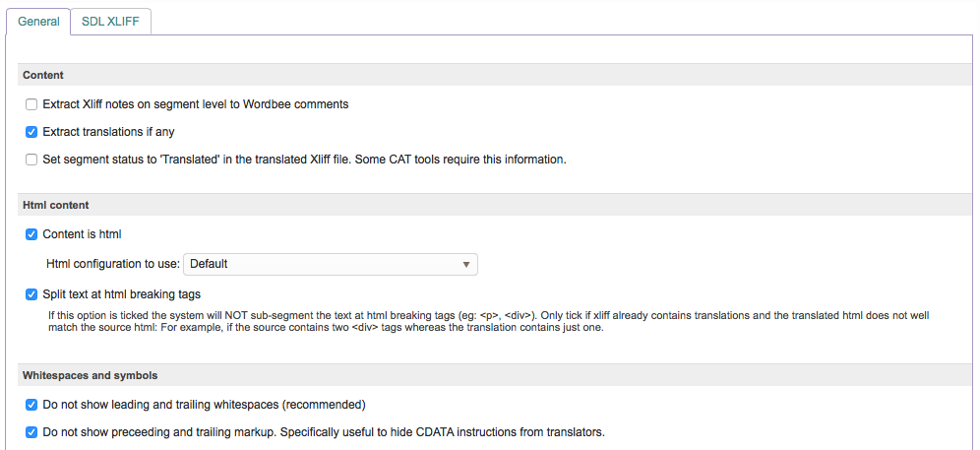Click the Html content section header
The height and width of the screenshot is (450, 980).
pos(55,205)
